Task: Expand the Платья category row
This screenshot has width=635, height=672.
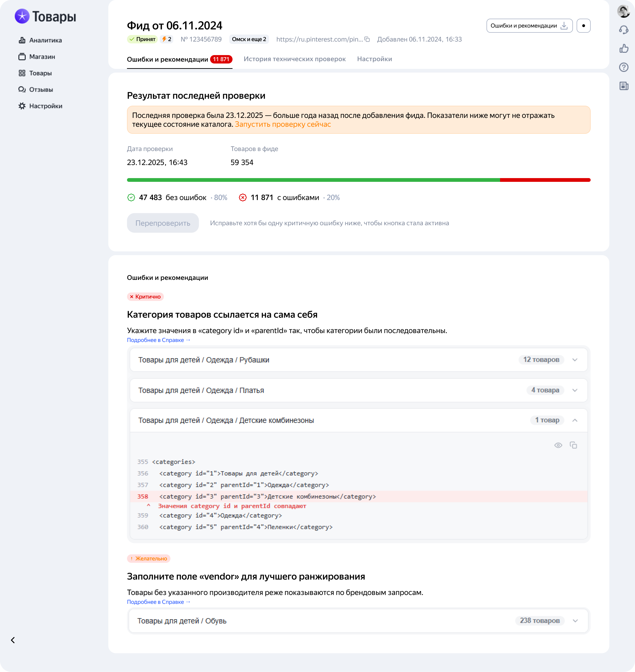Action: click(x=359, y=390)
